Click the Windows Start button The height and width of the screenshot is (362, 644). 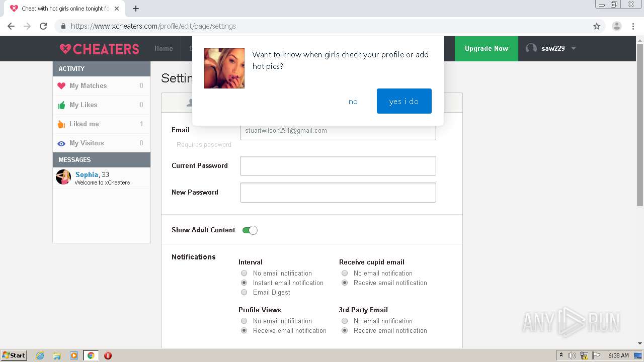coord(14,355)
